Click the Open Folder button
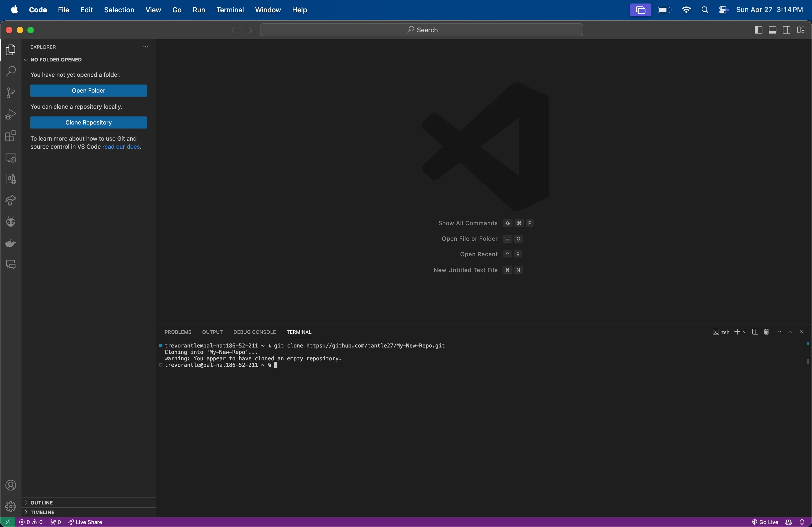This screenshot has width=812, height=527. coord(89,91)
